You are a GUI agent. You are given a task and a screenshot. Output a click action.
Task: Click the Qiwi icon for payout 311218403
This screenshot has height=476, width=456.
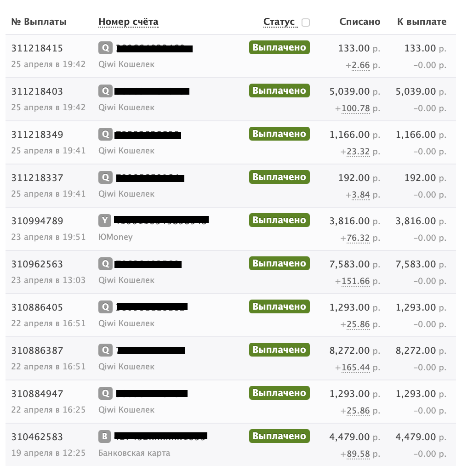[x=105, y=91]
